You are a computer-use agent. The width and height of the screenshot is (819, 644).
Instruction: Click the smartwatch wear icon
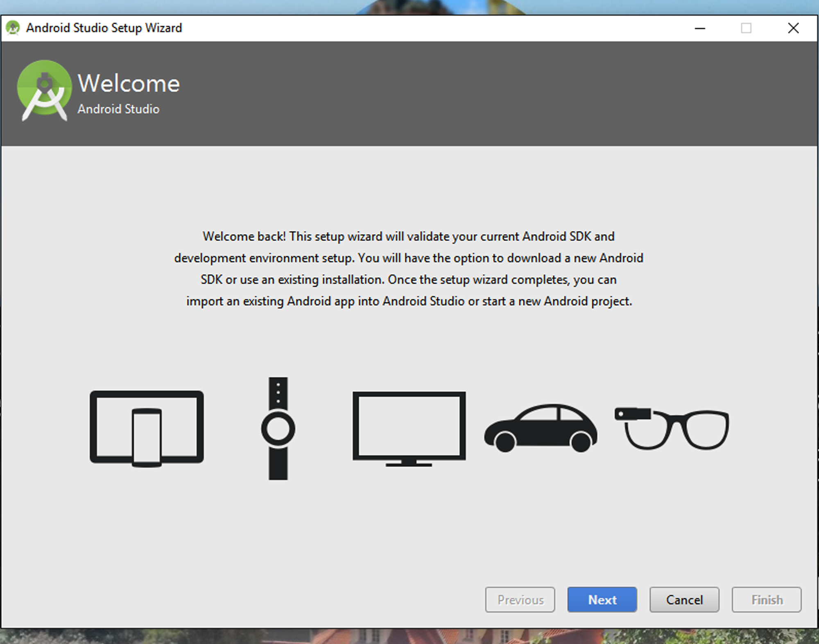[278, 429]
